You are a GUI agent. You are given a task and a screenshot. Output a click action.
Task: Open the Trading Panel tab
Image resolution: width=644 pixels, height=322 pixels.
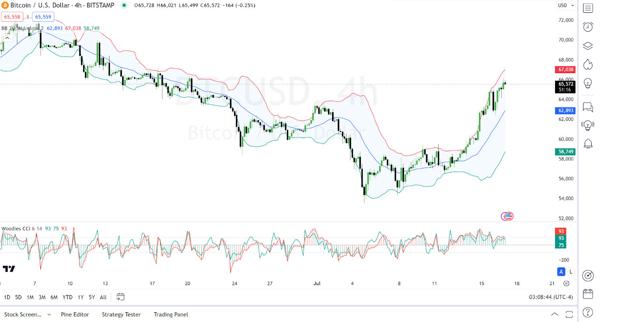(171, 314)
